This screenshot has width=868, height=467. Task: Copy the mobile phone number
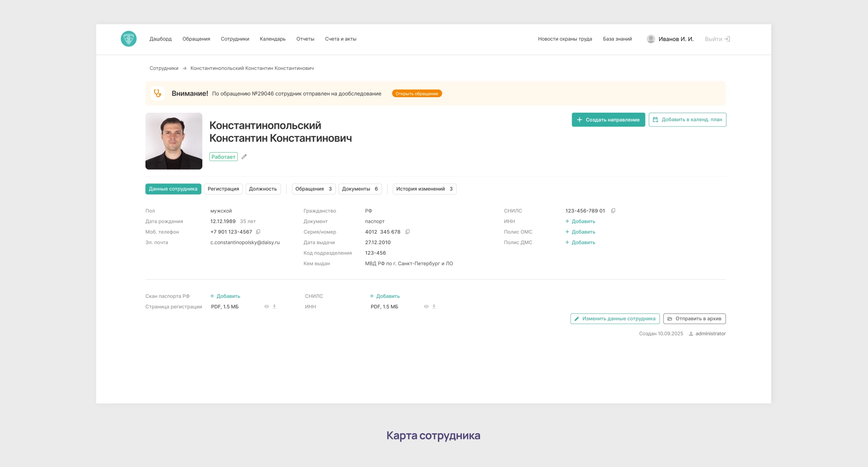click(x=258, y=232)
